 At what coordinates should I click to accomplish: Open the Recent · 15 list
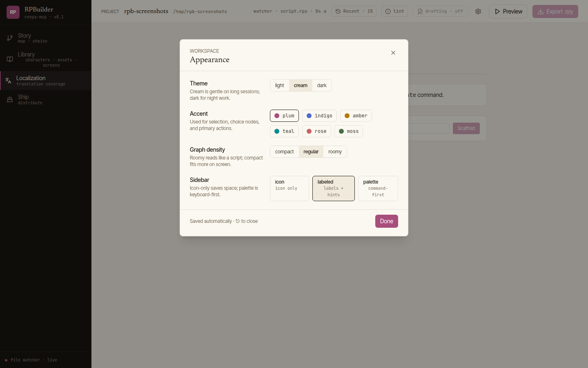(x=354, y=11)
